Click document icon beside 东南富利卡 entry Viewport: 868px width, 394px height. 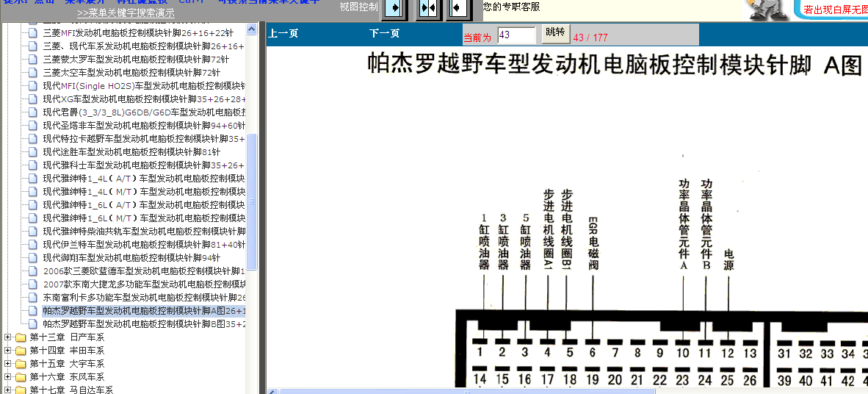pyautogui.click(x=34, y=298)
